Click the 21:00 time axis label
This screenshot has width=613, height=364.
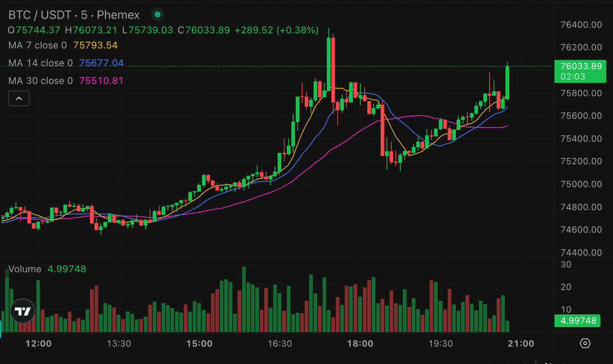(521, 343)
